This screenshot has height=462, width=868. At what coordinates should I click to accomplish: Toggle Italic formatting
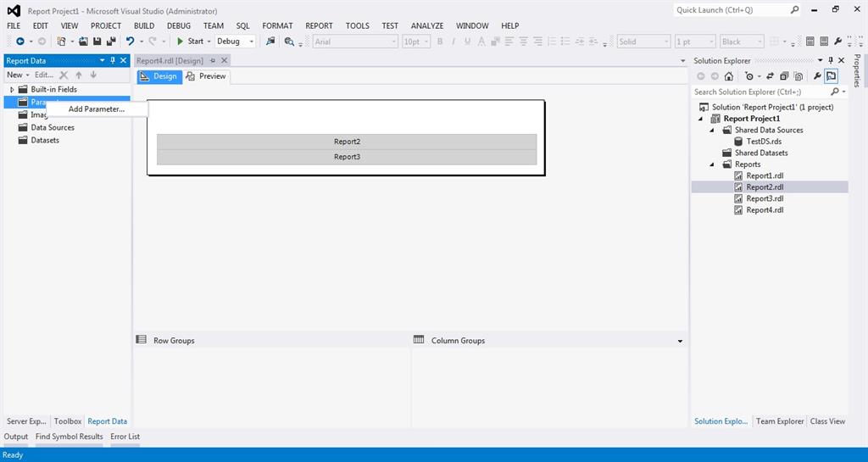click(453, 42)
